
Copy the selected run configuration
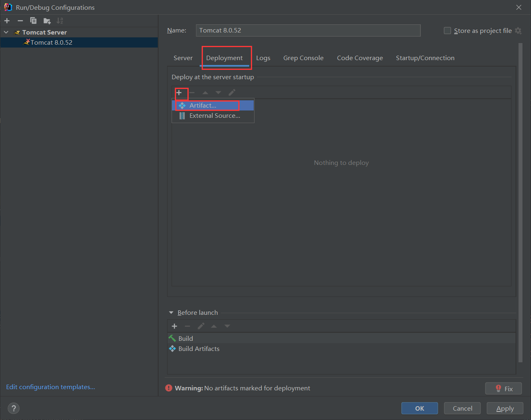(x=33, y=21)
